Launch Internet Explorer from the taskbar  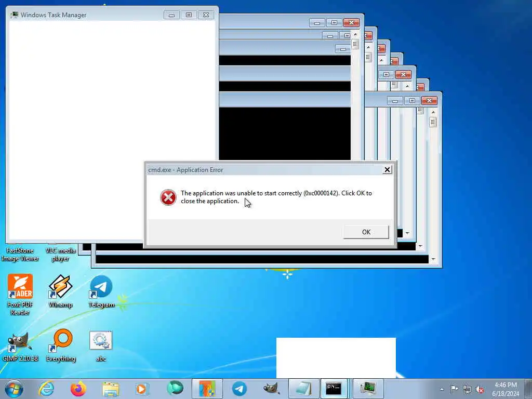tap(46, 389)
